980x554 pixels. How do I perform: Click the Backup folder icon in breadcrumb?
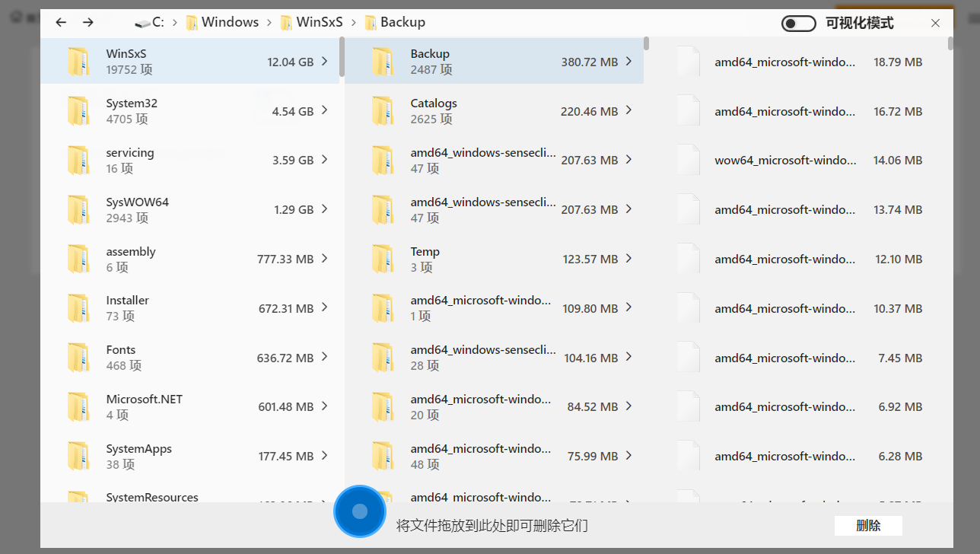(x=371, y=23)
